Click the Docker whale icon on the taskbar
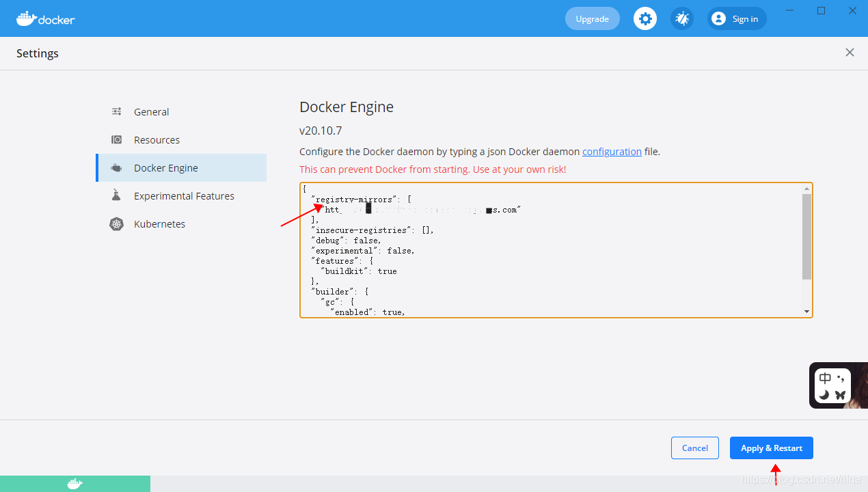This screenshot has width=868, height=492. [x=75, y=484]
